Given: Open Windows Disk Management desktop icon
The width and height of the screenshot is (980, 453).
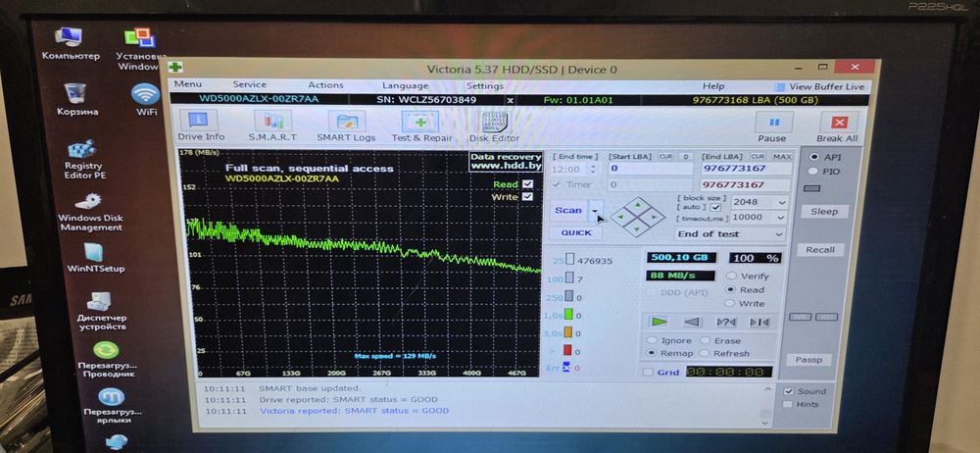Looking at the screenshot, I should [89, 201].
